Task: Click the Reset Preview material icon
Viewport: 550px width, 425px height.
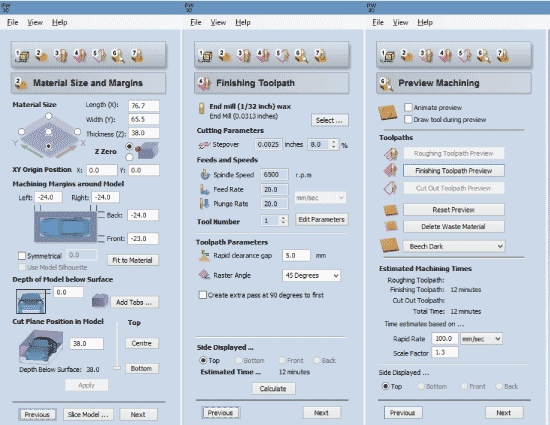Action: [390, 210]
